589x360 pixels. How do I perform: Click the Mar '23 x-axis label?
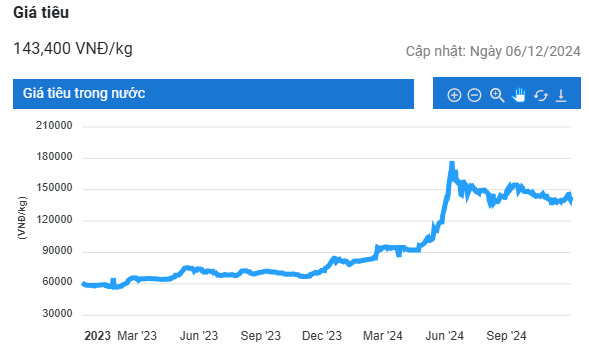(x=137, y=336)
